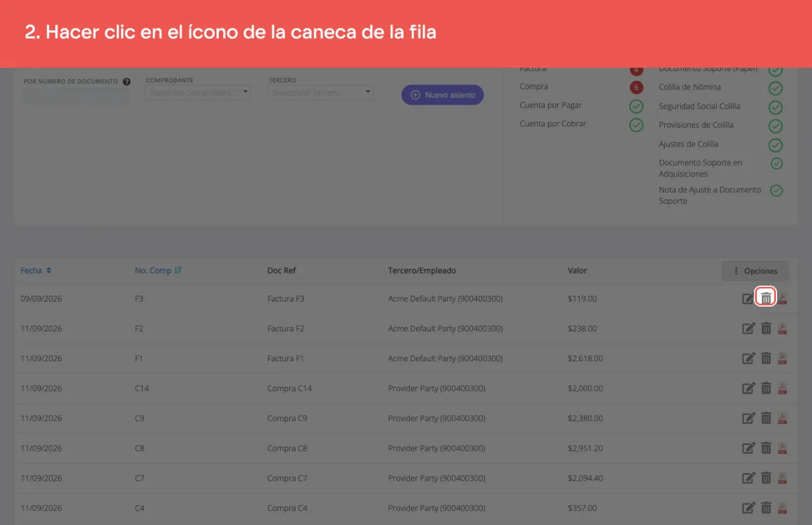The width and height of the screenshot is (812, 525).
Task: Edit the Factura F3 entry
Action: point(749,298)
